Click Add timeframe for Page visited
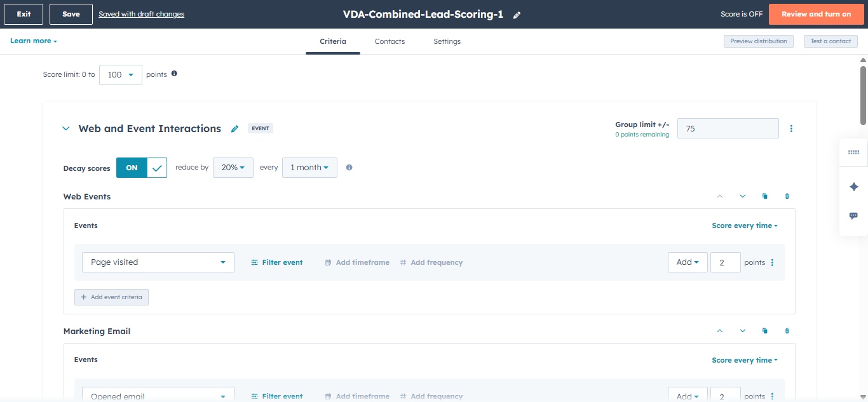Viewport: 868px width, 402px height. 357,262
